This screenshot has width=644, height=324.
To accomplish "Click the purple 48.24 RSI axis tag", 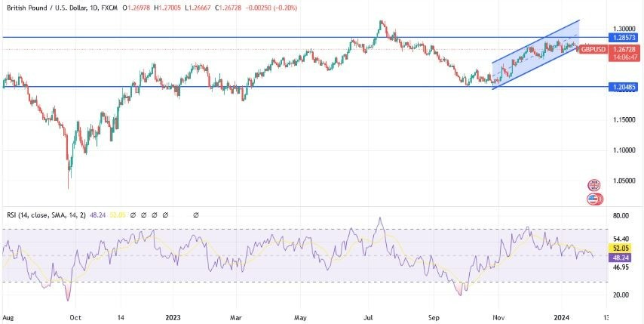I will [621, 257].
